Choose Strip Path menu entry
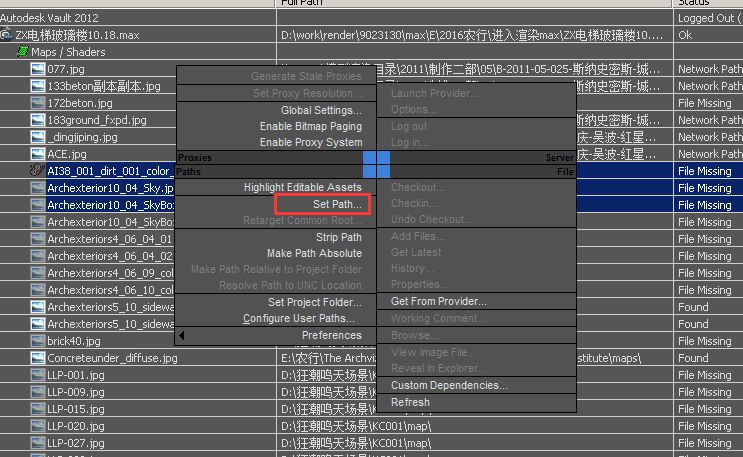 (338, 237)
